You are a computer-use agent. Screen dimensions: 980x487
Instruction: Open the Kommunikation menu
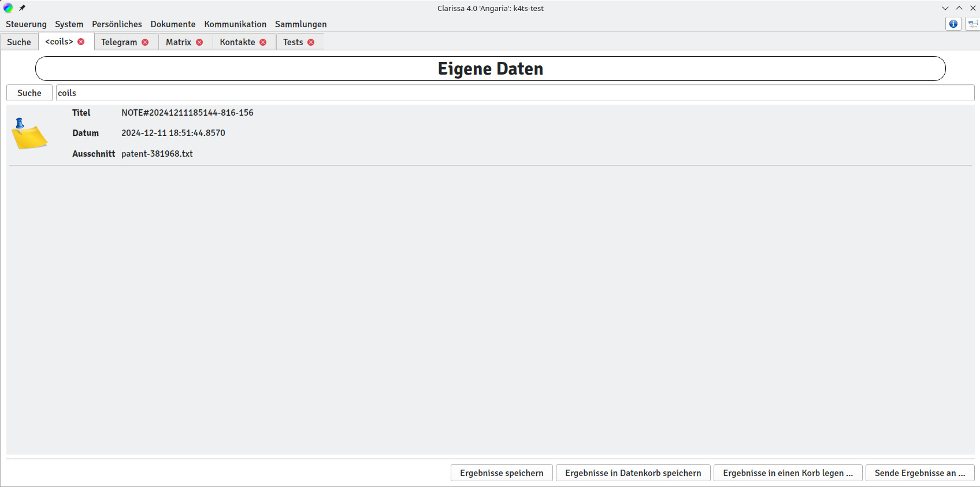click(x=235, y=24)
